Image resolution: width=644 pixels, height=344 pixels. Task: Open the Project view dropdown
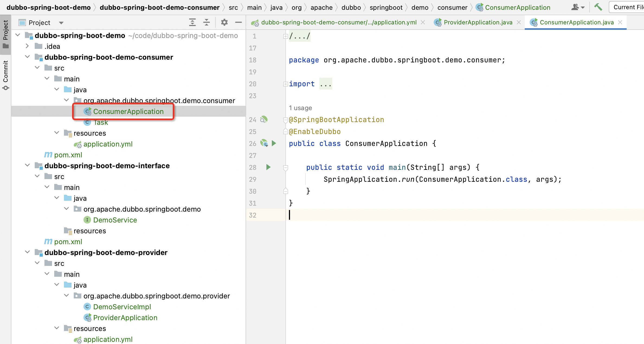pyautogui.click(x=61, y=23)
